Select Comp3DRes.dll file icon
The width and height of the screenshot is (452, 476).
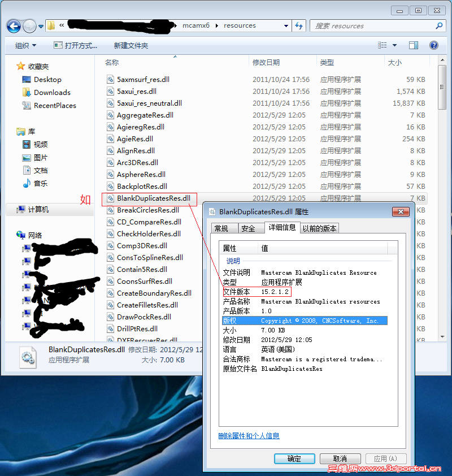pos(110,245)
